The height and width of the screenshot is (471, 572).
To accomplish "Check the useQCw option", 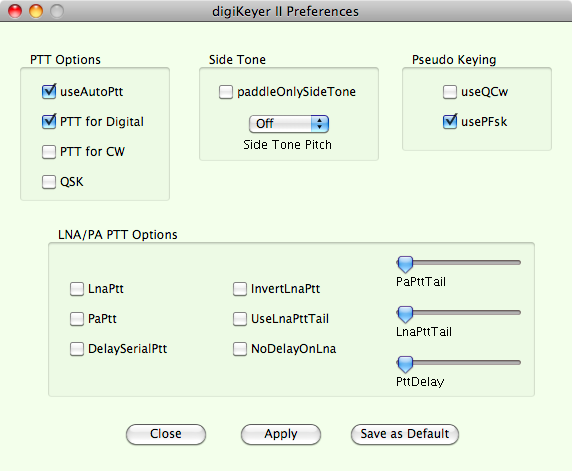I will click(450, 92).
